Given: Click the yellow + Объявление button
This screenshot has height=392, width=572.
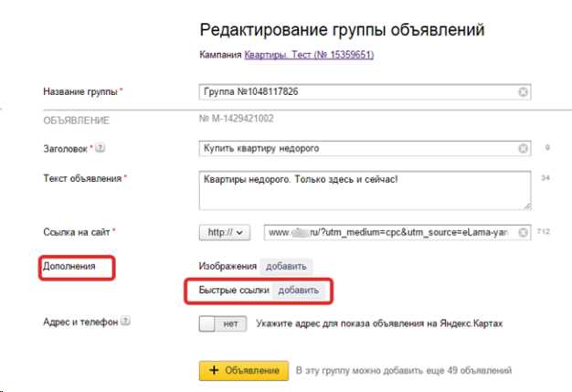Looking at the screenshot, I should point(244,370).
